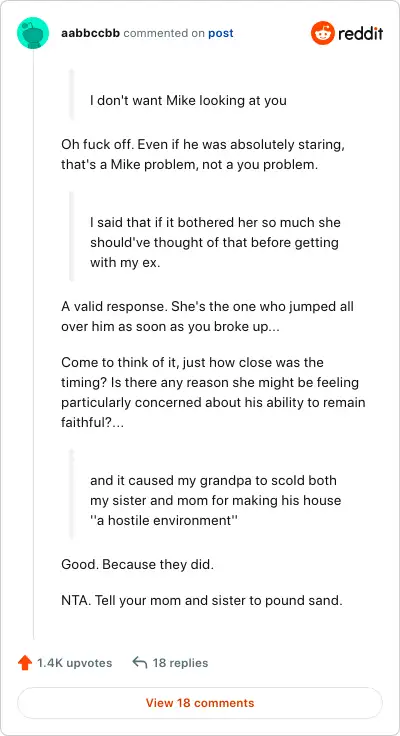Click the quote about grandpa scolding sister and mom
The width and height of the screenshot is (400, 736).
[215, 500]
